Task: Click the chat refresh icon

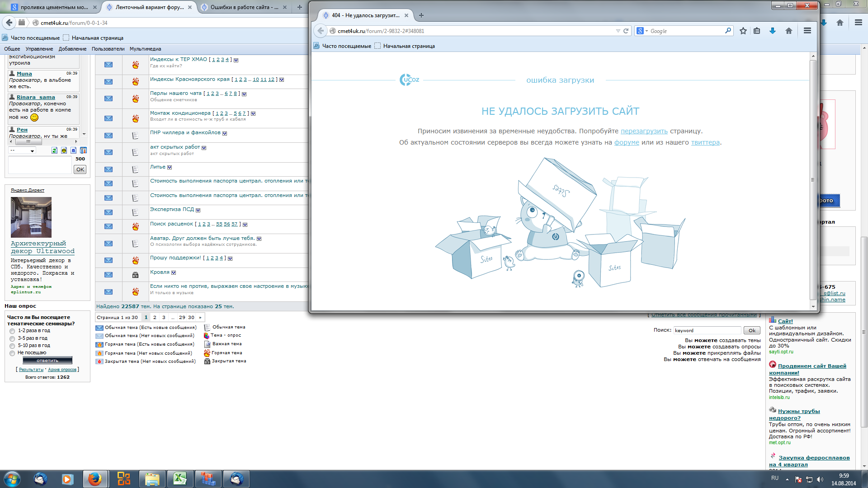Action: 54,150
